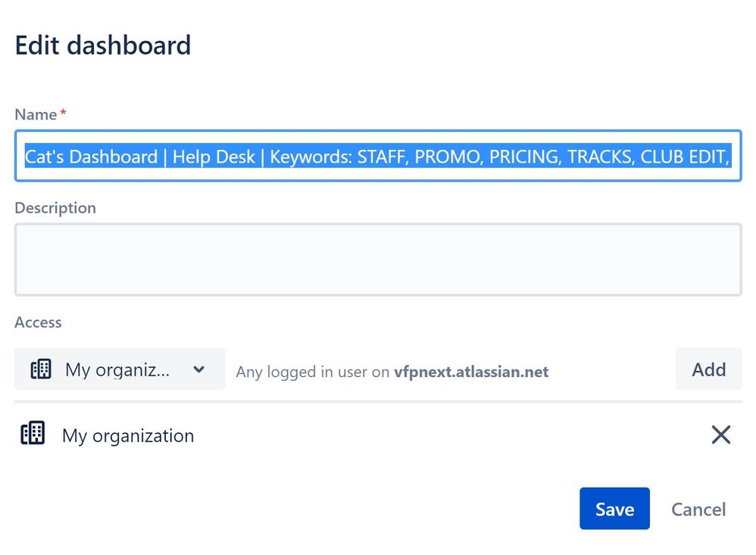The height and width of the screenshot is (555, 756).
Task: Click the Description field label
Action: pyautogui.click(x=55, y=208)
